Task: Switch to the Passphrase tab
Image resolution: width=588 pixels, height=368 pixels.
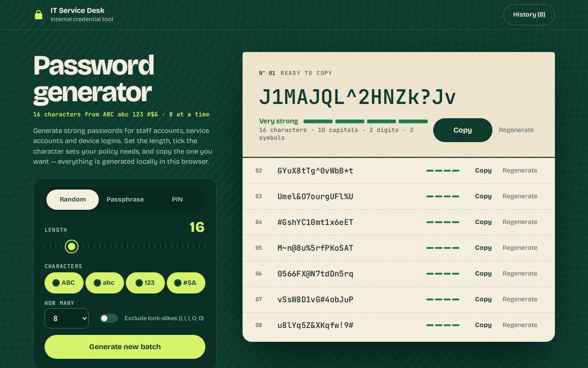Action: 125,200
